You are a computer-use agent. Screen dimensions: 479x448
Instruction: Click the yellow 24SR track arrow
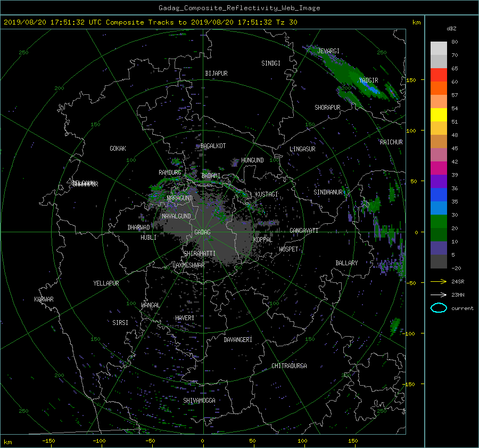[x=439, y=281]
